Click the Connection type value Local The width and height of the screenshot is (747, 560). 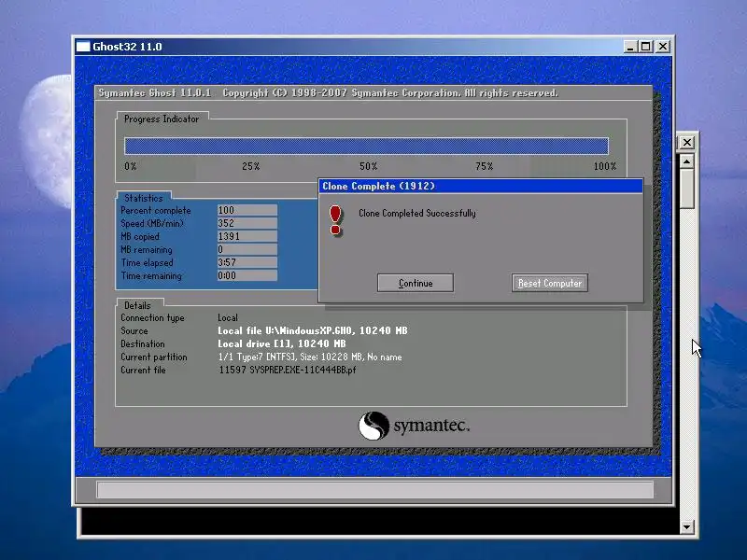228,317
